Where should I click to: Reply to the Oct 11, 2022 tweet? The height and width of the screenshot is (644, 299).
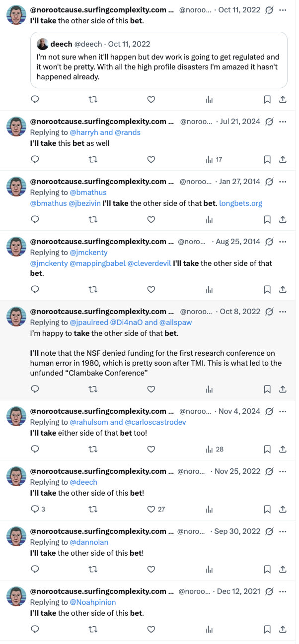point(35,99)
